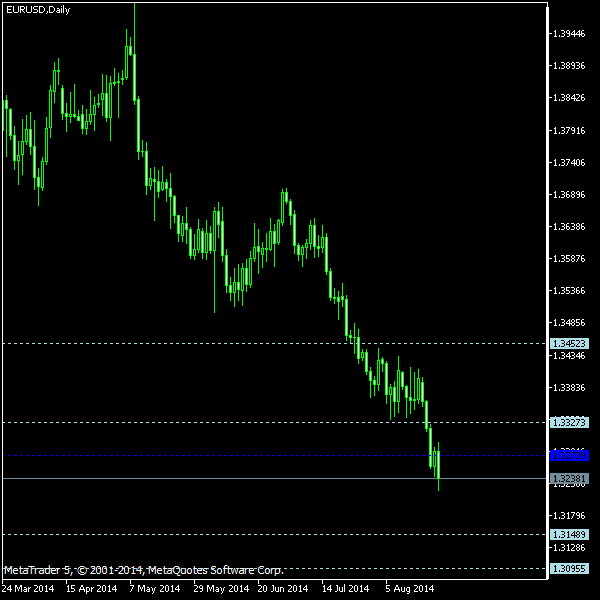
Task: Click the 1.37916 price scale value
Action: click(x=569, y=130)
